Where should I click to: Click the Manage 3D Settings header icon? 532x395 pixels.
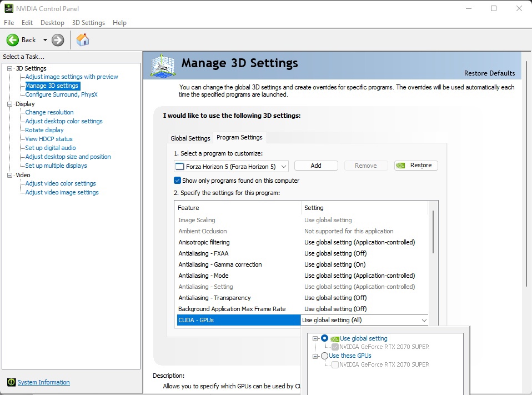click(163, 66)
